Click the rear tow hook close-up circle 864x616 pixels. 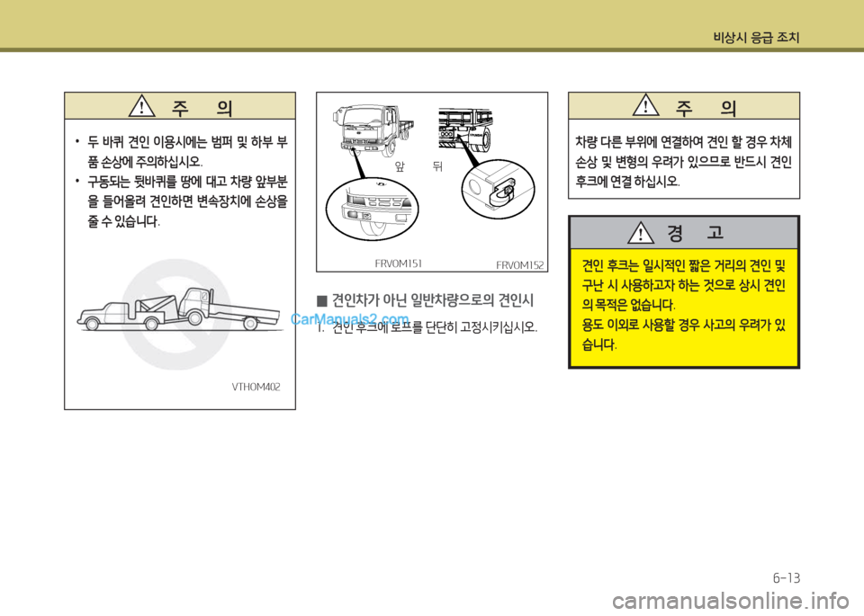pos(498,190)
